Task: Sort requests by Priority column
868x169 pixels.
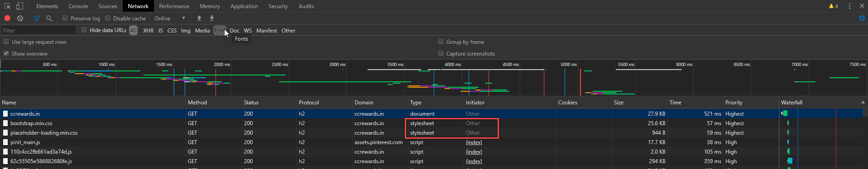Action: click(x=751, y=102)
